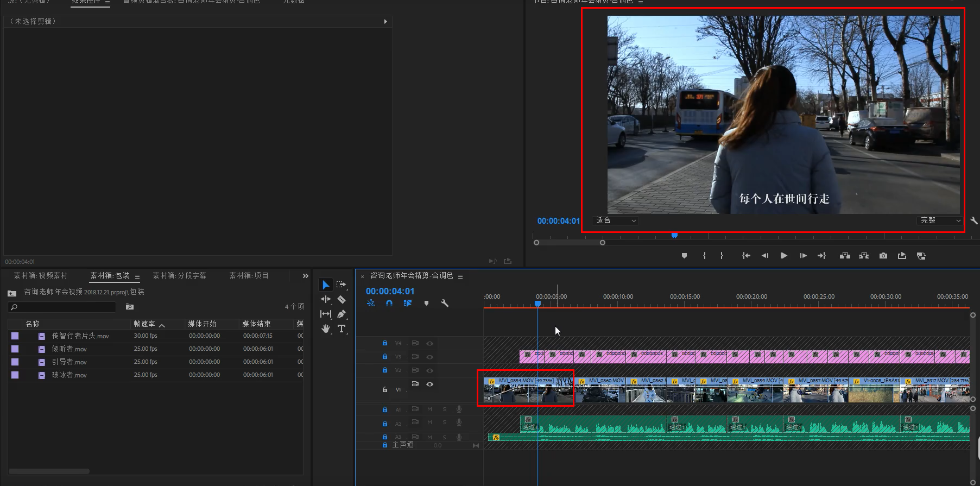
Task: Select 倾听者.mov clip in bin
Action: tap(69, 349)
